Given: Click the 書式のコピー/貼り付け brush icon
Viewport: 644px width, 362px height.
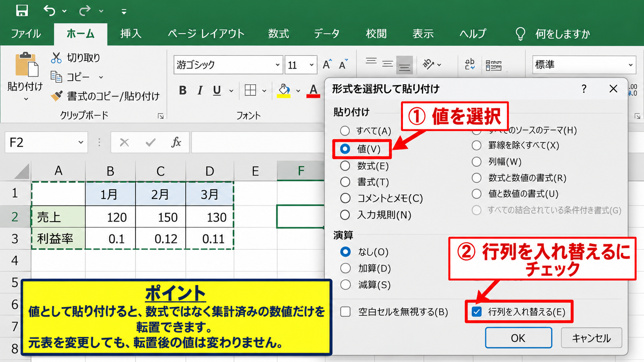Looking at the screenshot, I should tap(57, 96).
